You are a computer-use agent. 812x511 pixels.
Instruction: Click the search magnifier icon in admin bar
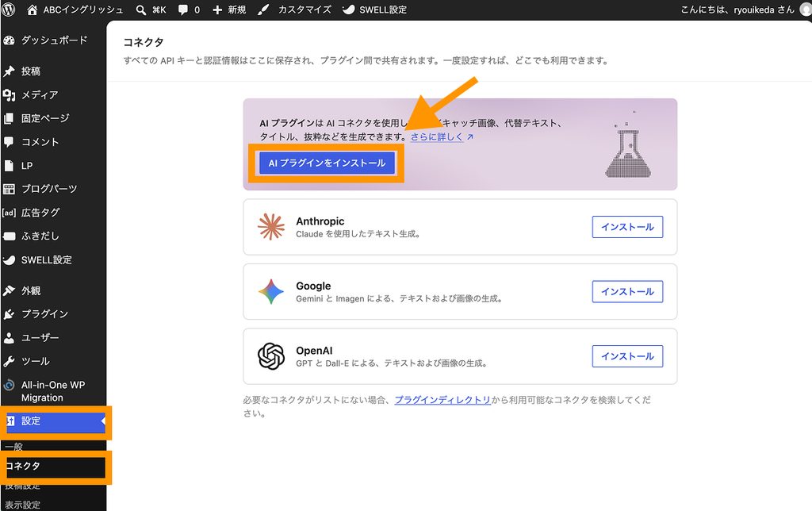[141, 10]
